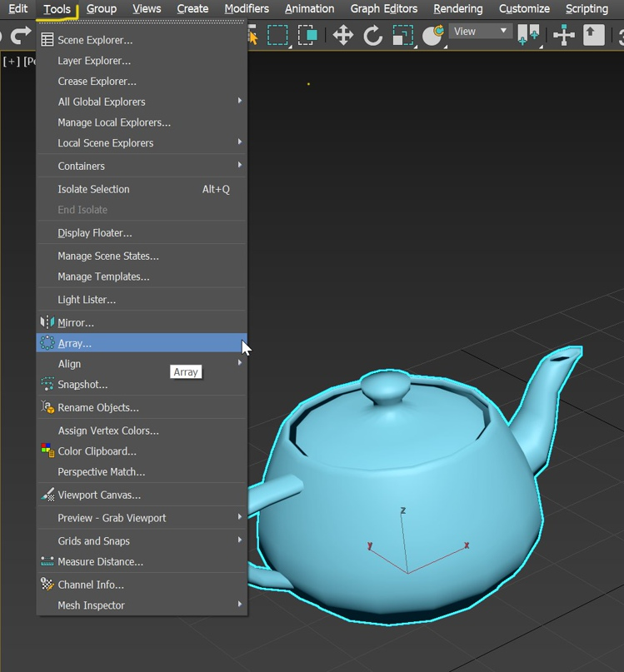624x672 pixels.
Task: Click the Snapshot icon in menu
Action: [47, 384]
